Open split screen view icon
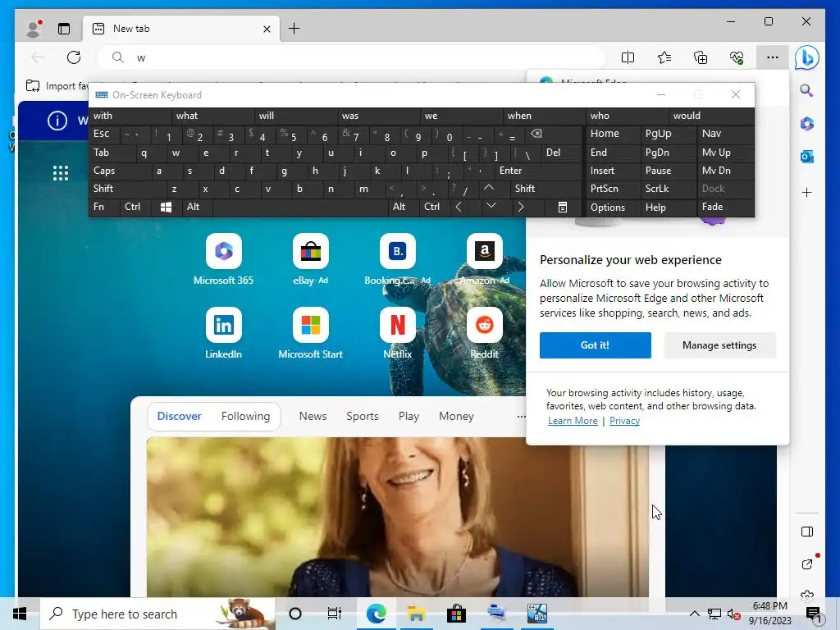Screen dimensions: 840x630 (x=628, y=57)
